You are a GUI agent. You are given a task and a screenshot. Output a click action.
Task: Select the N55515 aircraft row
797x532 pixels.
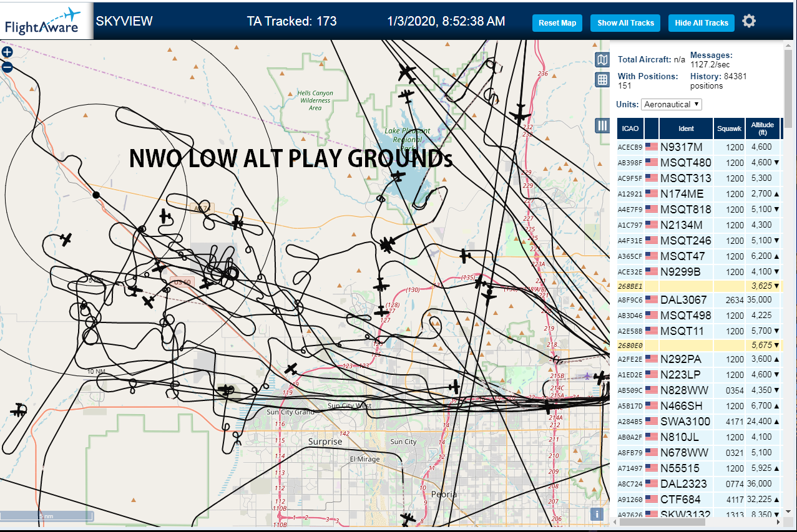click(x=699, y=468)
